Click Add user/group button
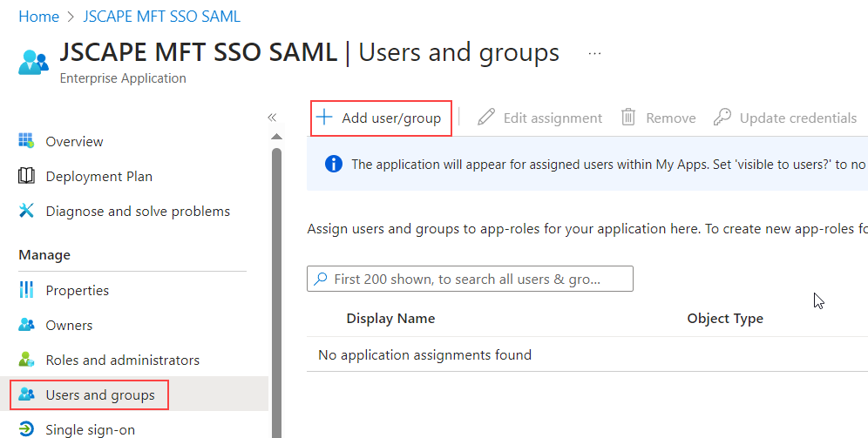The width and height of the screenshot is (868, 438). click(381, 118)
